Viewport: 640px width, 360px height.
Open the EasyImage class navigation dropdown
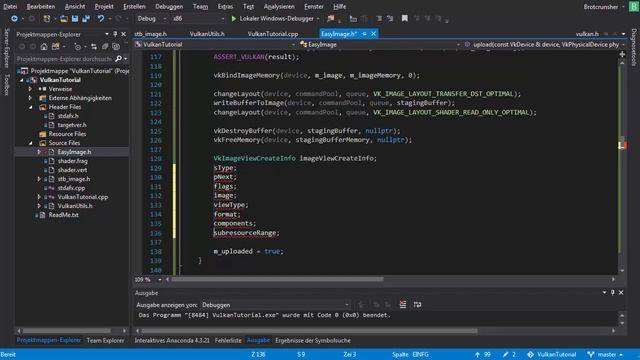click(380, 44)
